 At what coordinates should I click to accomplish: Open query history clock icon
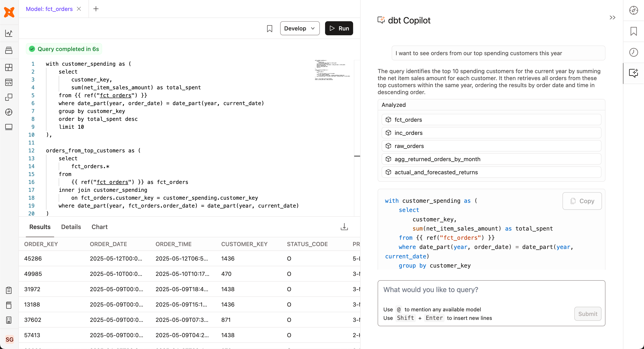(633, 52)
